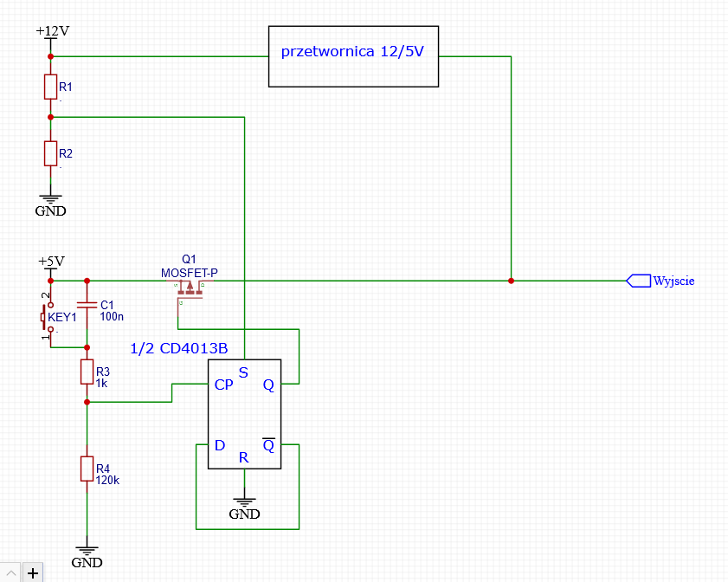Select resistor R4 120k symbol
This screenshot has height=582, width=728.
[87, 469]
